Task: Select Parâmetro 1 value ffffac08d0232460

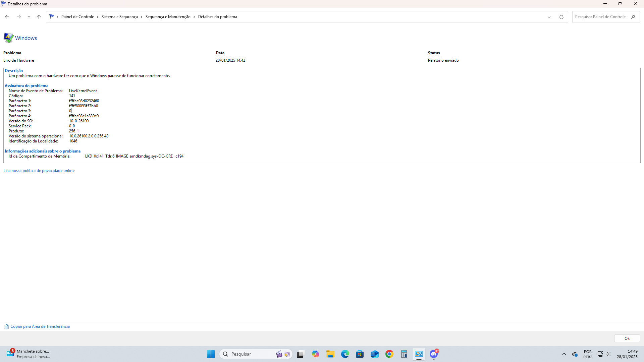Action: (84, 101)
